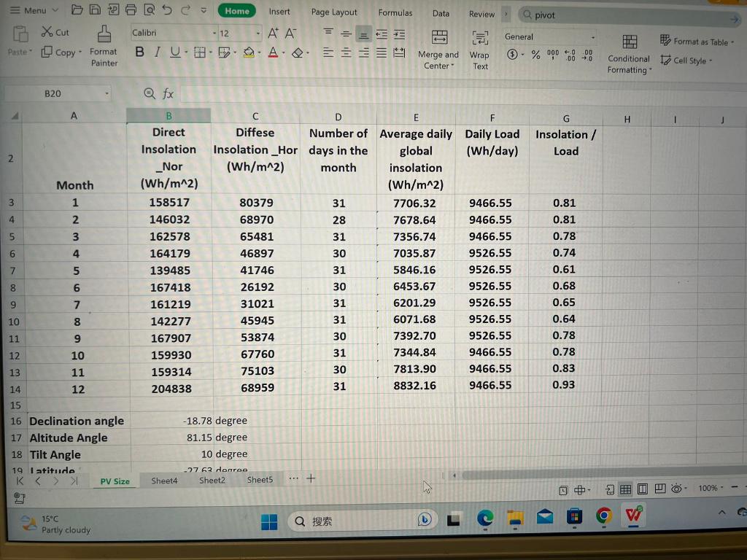Click the Save icon in quick access toolbar
Viewport: 747px width, 560px height.
[x=95, y=9]
